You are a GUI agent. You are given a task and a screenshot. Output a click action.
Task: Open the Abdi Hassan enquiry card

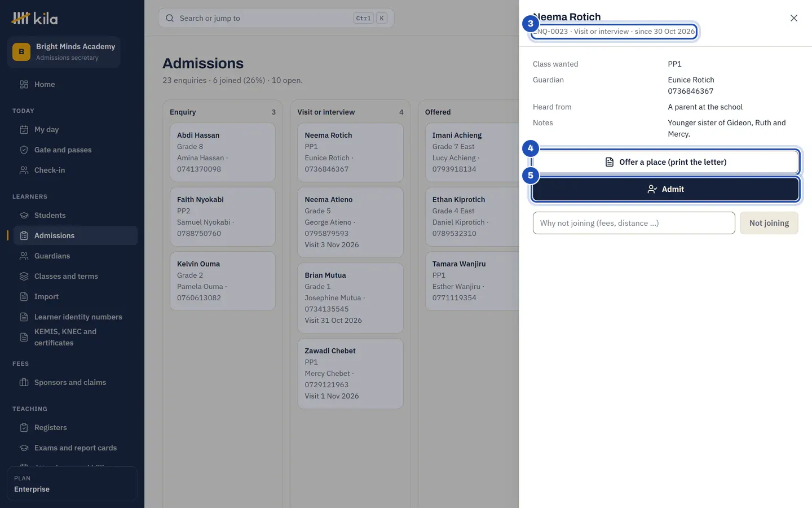tap(223, 152)
